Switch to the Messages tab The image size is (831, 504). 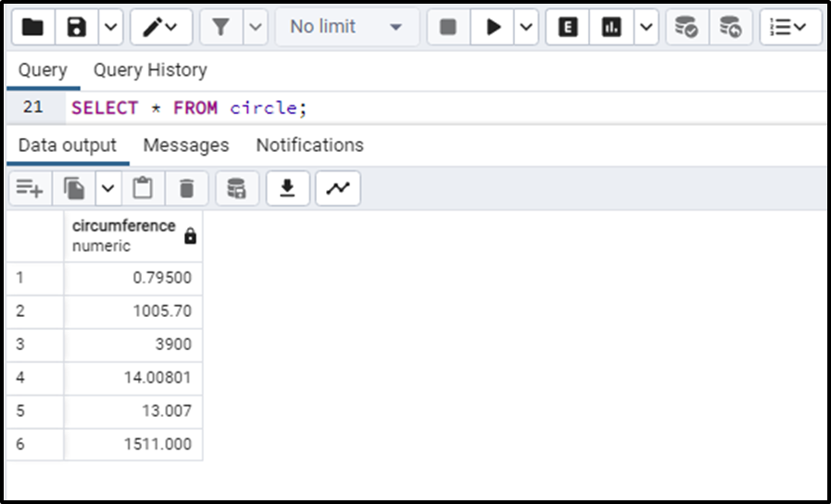point(186,145)
